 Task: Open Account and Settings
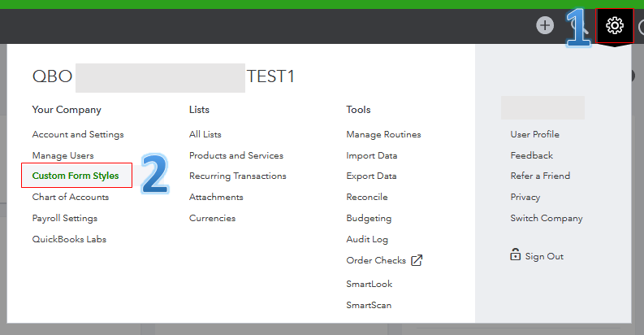click(78, 134)
